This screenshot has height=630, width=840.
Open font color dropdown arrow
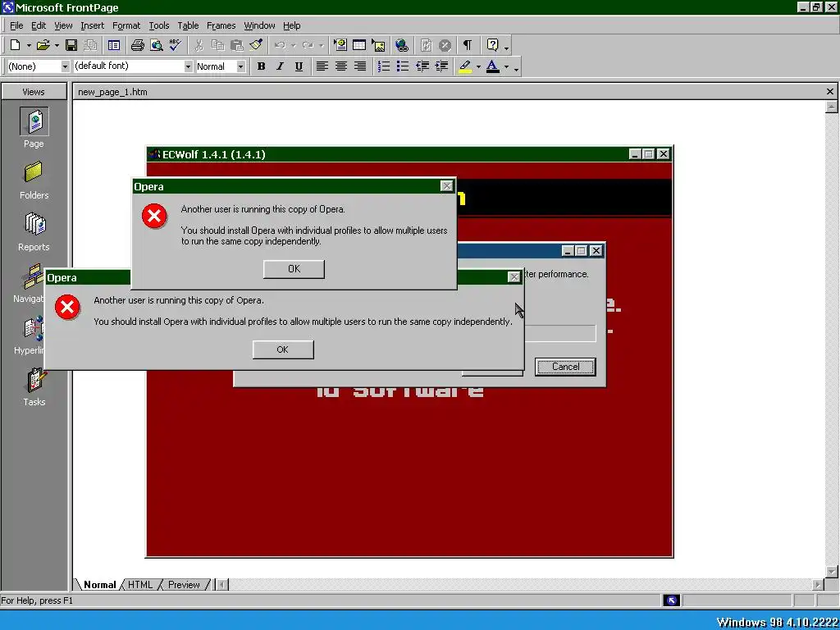[x=506, y=66]
